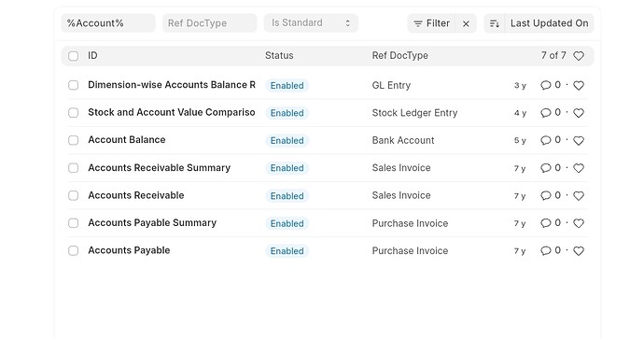Click the header heart icon next to 7 of 7
The width and height of the screenshot is (644, 339).
(x=579, y=56)
